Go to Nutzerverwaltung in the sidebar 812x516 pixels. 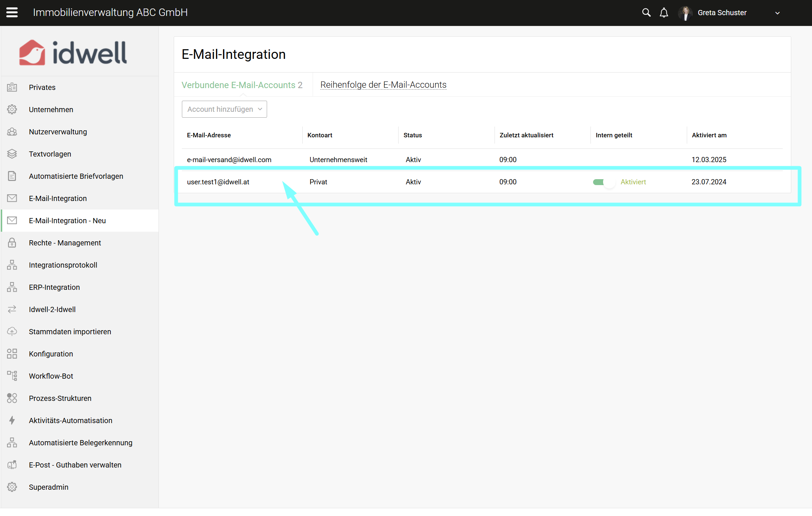(x=58, y=132)
